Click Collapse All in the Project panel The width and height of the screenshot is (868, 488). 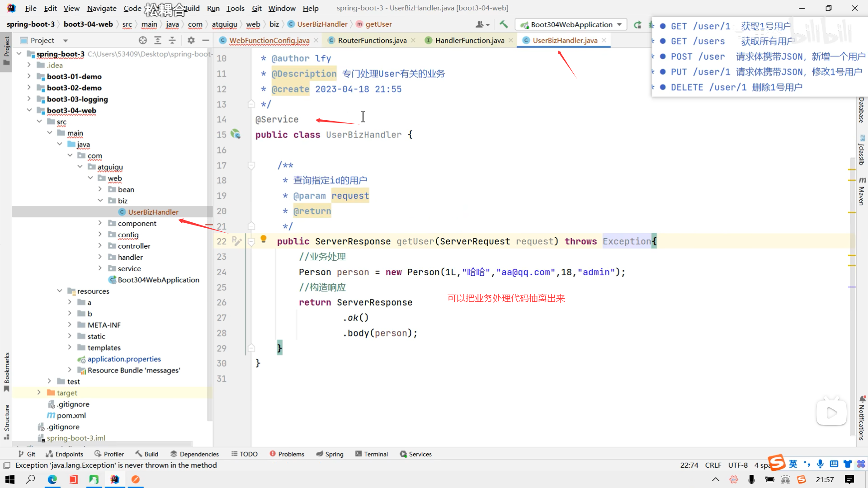(x=172, y=40)
